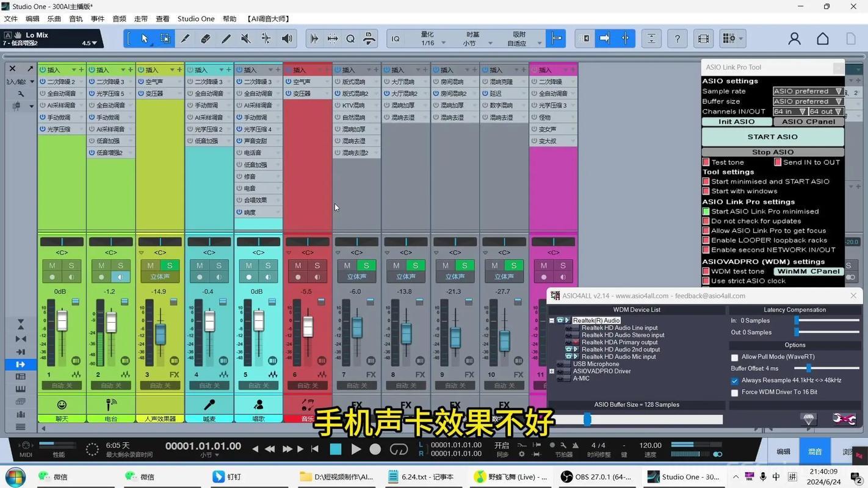
Task: Switch to the 混音 tab at bottom right
Action: 815,452
